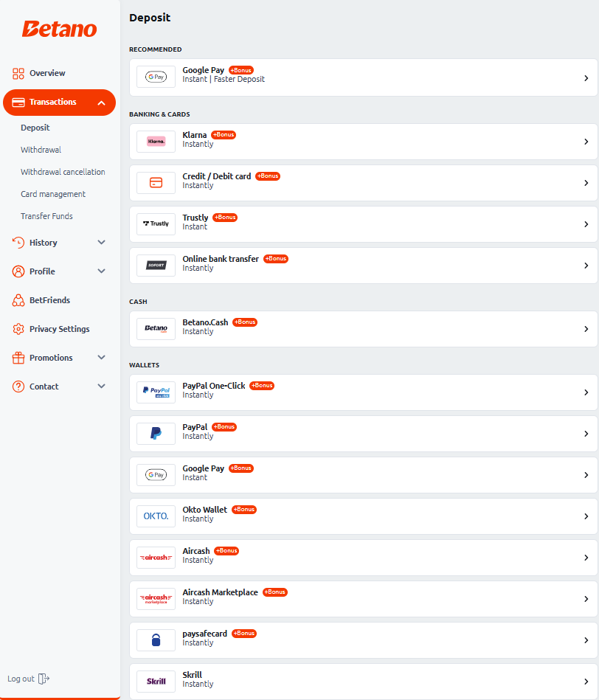Click the Transactions card icon
This screenshot has width=599, height=700.
pyautogui.click(x=18, y=103)
